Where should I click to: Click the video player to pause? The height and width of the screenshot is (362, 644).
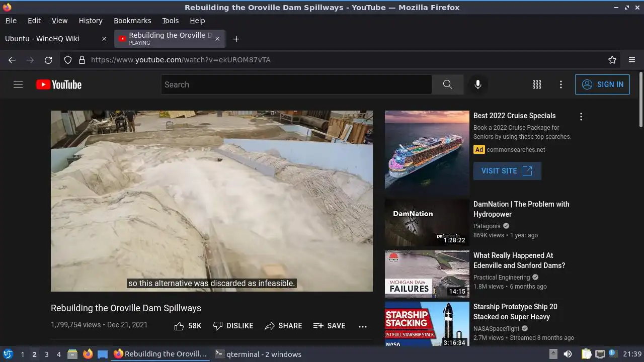click(212, 201)
